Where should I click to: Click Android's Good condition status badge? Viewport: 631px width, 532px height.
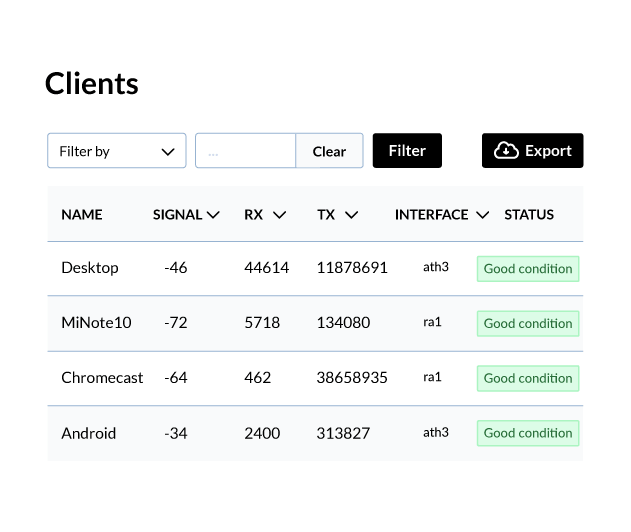coord(528,433)
